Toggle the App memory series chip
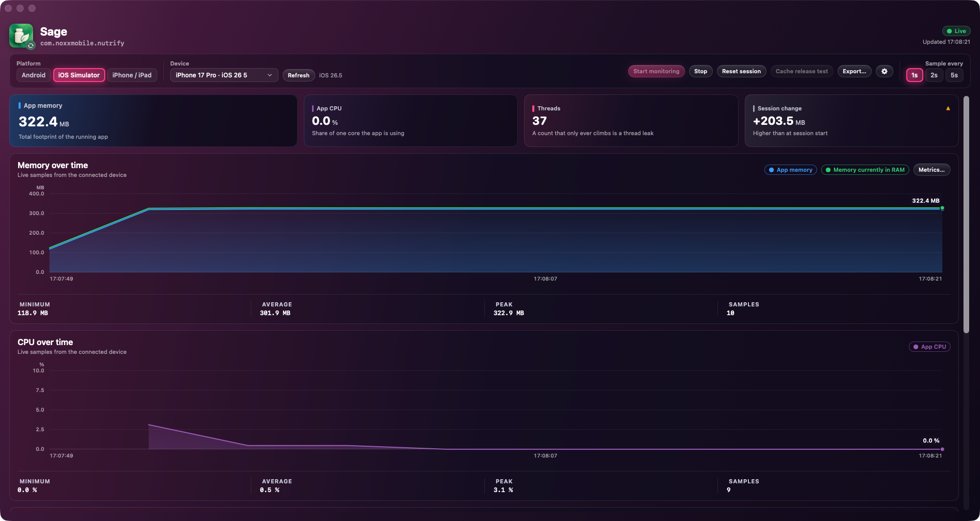 click(x=790, y=170)
